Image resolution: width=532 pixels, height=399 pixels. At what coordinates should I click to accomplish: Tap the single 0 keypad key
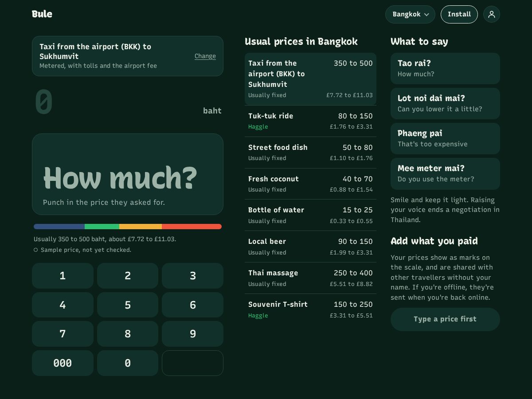(x=128, y=363)
